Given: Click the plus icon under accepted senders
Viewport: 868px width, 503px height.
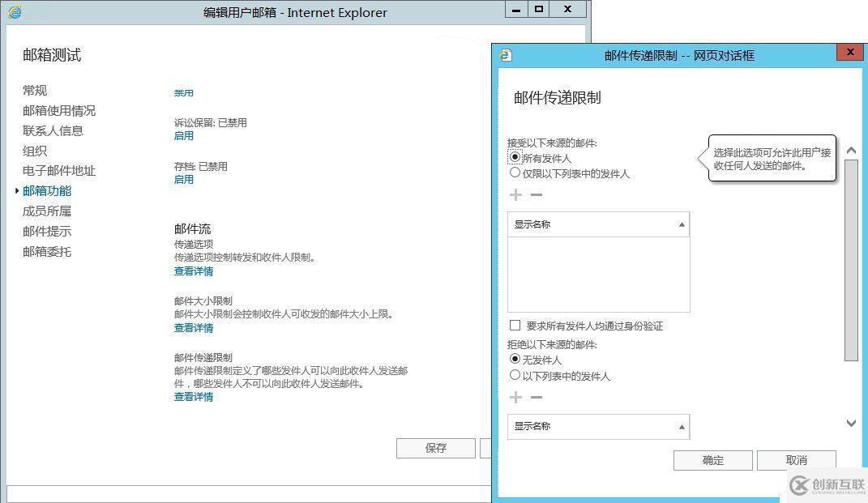Looking at the screenshot, I should click(x=515, y=194).
